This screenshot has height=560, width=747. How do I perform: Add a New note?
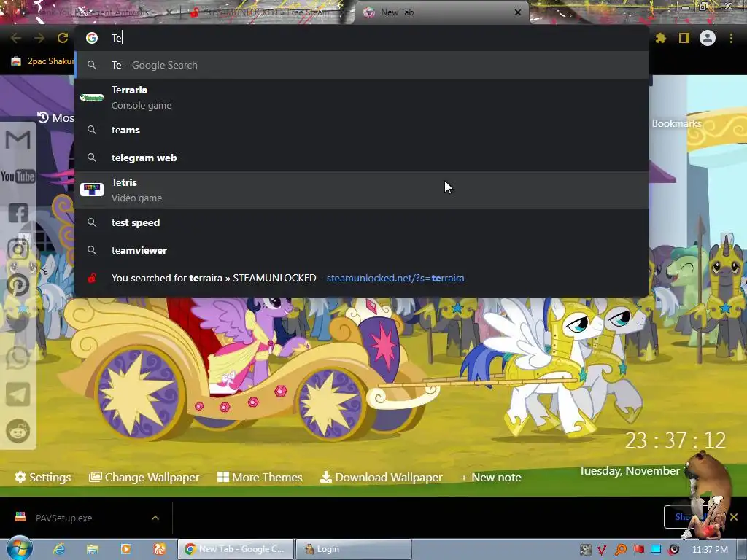tap(491, 477)
